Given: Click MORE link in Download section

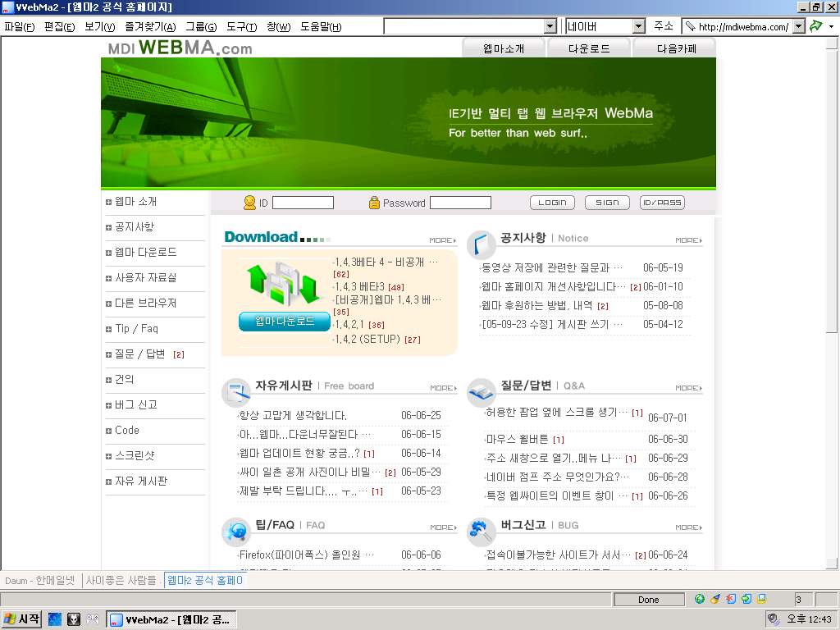Looking at the screenshot, I should [442, 240].
